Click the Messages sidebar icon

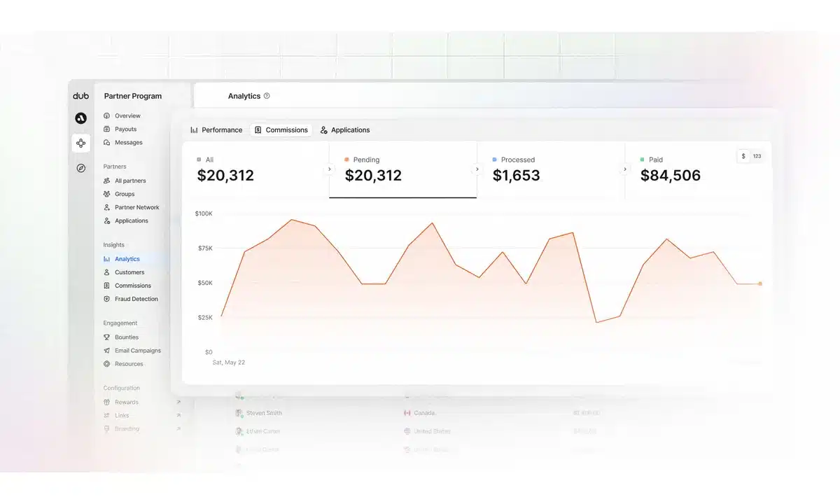[106, 142]
